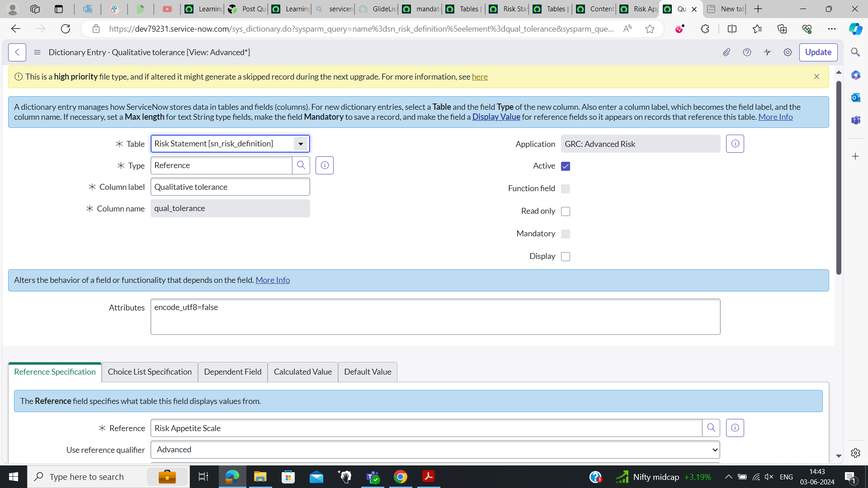Add this page to favorites star
The height and width of the screenshot is (488, 868).
coord(650,29)
